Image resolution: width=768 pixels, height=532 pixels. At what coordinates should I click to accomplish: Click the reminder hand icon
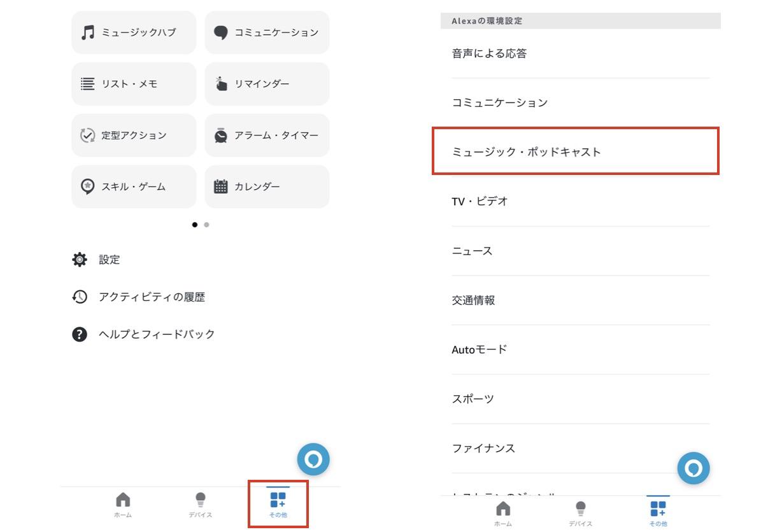pos(221,83)
